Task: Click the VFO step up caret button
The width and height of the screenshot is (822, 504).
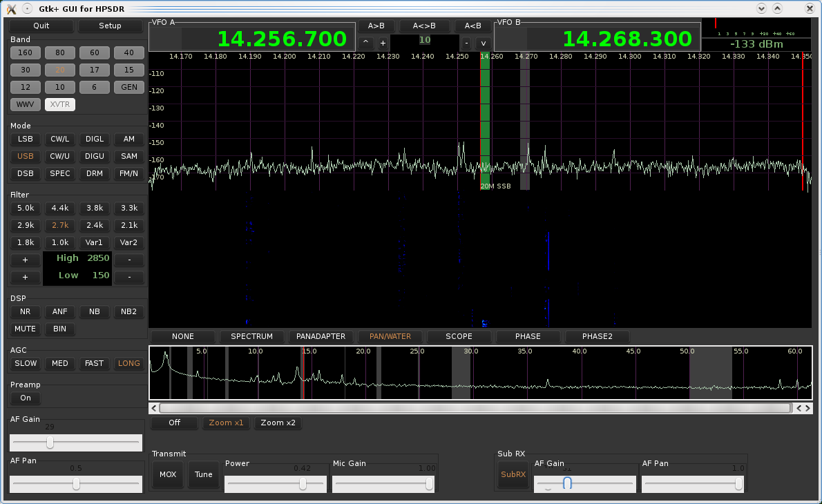Action: coord(365,43)
